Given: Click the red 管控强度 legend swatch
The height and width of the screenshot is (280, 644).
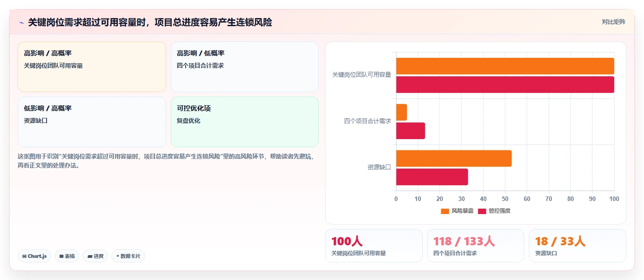Looking at the screenshot, I should click(x=482, y=211).
